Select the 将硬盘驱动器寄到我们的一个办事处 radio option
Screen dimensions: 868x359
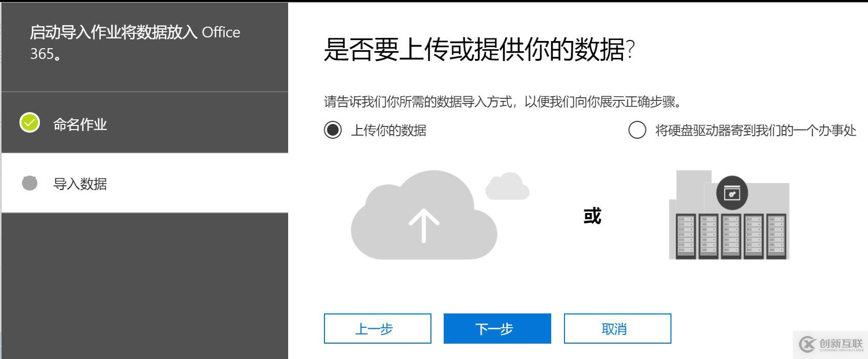pos(637,130)
